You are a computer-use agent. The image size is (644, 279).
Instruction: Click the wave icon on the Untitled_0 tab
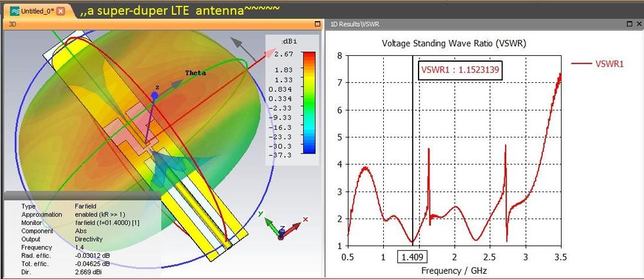[15, 11]
